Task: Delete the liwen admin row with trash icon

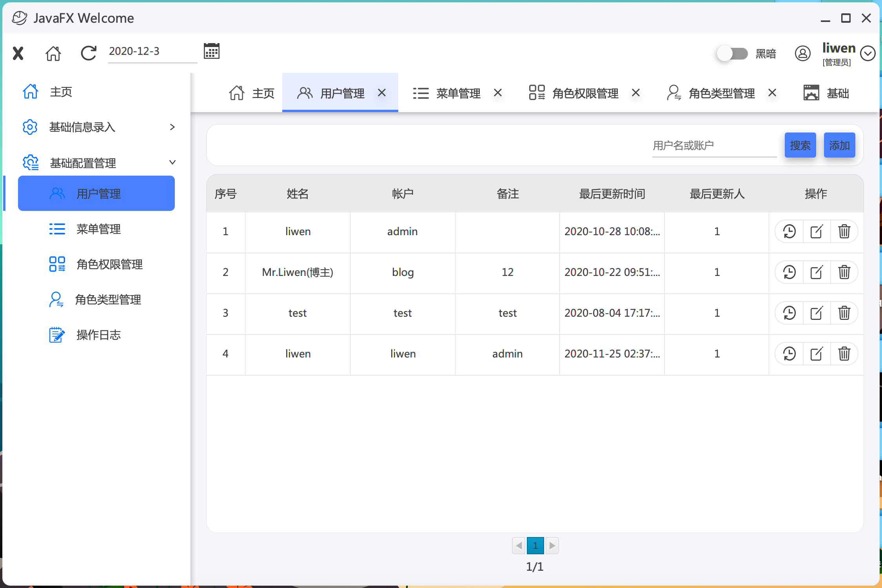Action: click(844, 231)
